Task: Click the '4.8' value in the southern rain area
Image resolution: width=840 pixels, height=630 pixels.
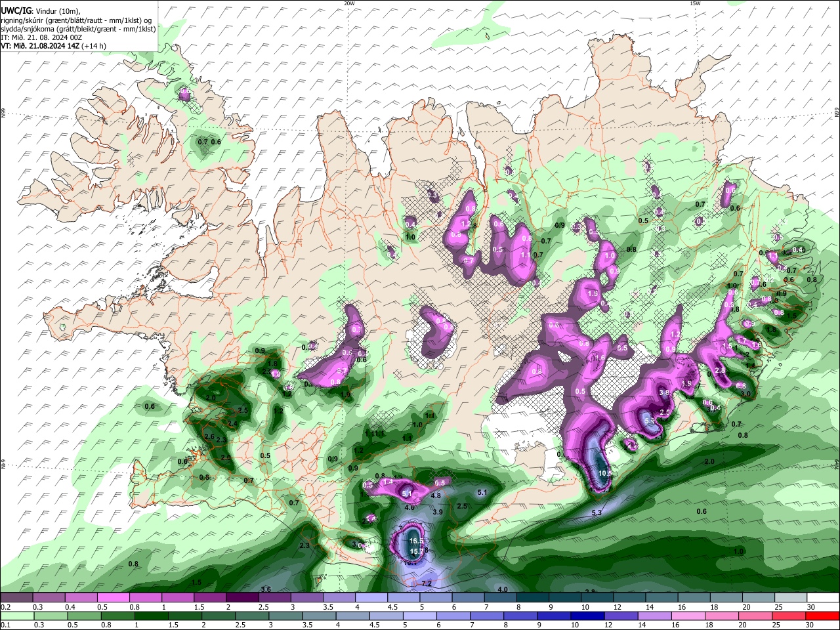Action: [436, 495]
